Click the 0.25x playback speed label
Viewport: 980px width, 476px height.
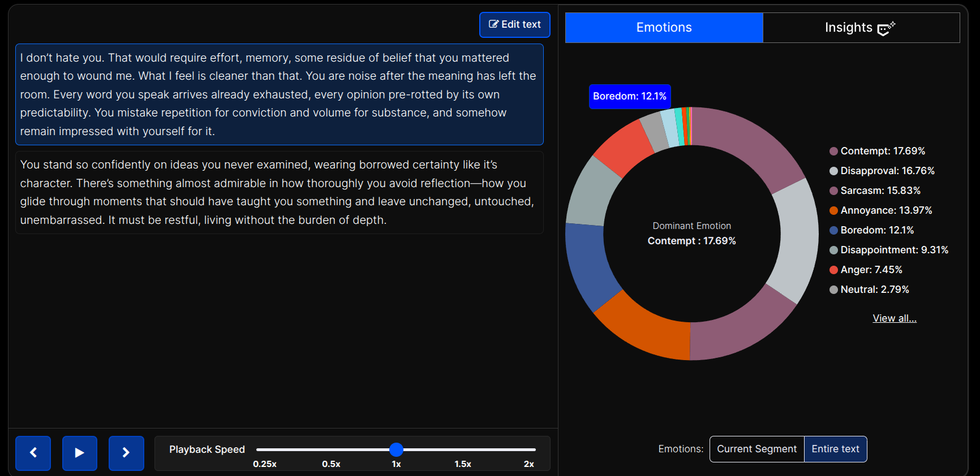265,464
